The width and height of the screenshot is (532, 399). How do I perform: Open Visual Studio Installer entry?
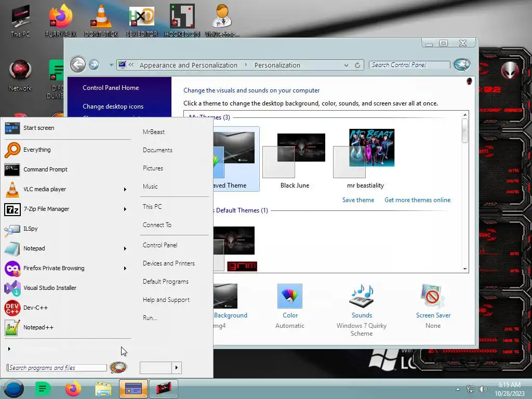pyautogui.click(x=67, y=288)
